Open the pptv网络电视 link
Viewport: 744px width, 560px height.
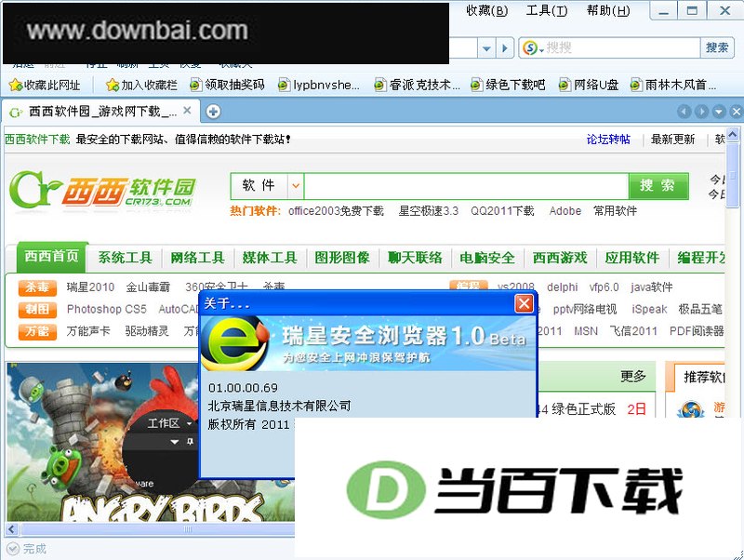tap(585, 309)
